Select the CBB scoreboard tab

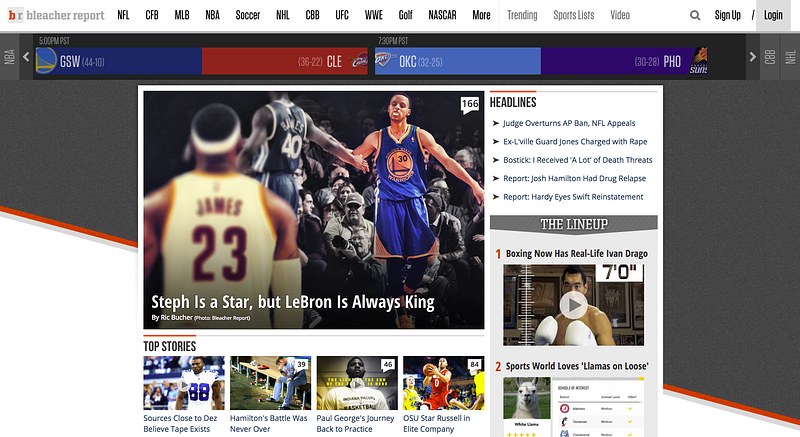coord(770,57)
